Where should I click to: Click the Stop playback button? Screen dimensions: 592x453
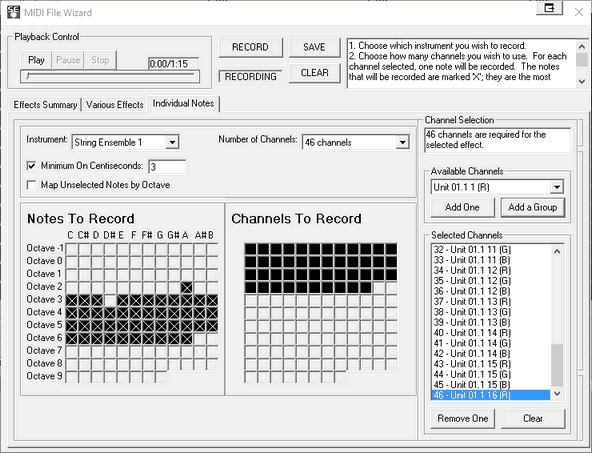[x=100, y=60]
